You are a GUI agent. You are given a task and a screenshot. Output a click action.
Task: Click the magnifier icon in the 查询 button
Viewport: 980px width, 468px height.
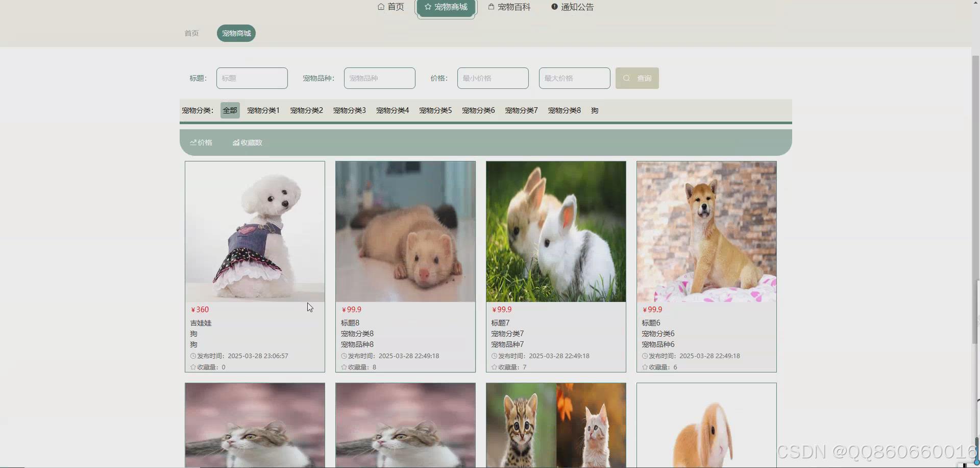(626, 78)
